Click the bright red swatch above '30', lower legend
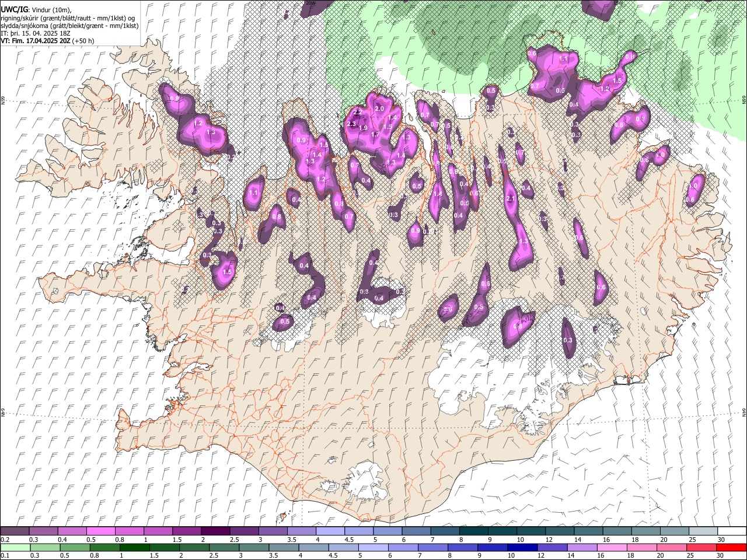Viewport: 747px width, 560px height. pos(730,548)
